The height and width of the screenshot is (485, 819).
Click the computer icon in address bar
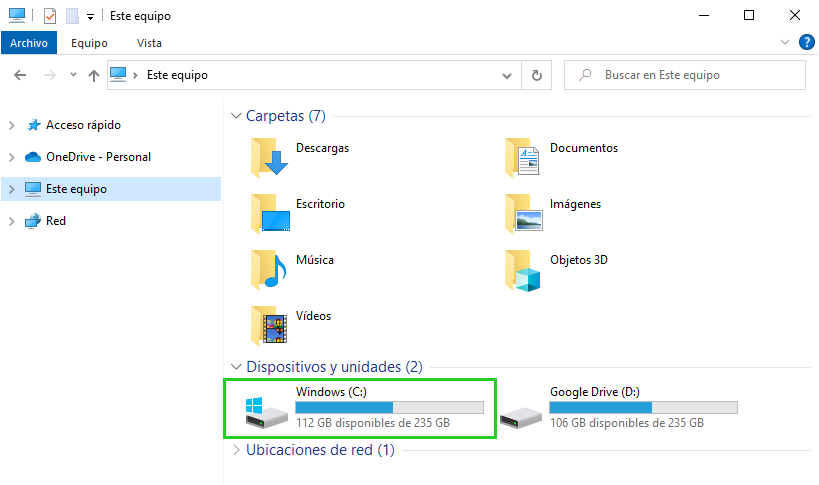tap(119, 75)
